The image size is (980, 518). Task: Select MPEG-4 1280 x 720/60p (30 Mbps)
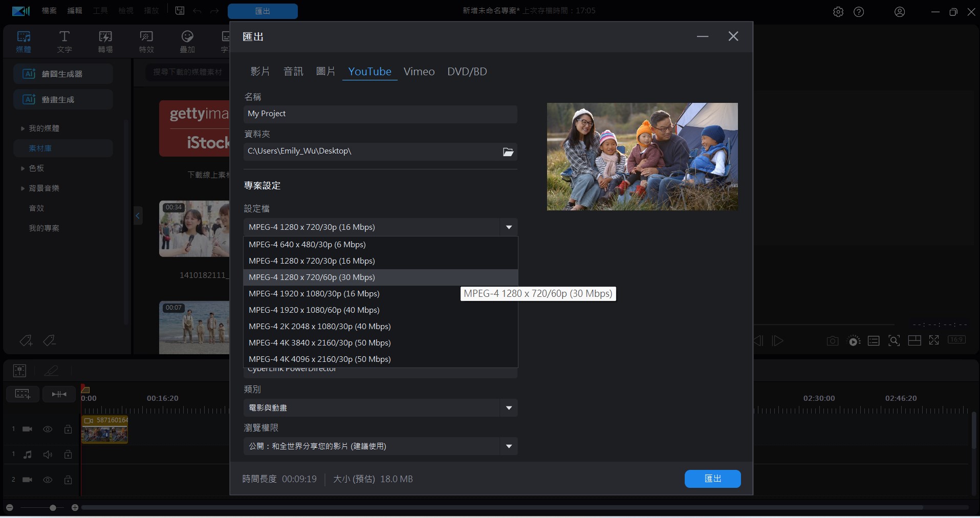pyautogui.click(x=381, y=277)
